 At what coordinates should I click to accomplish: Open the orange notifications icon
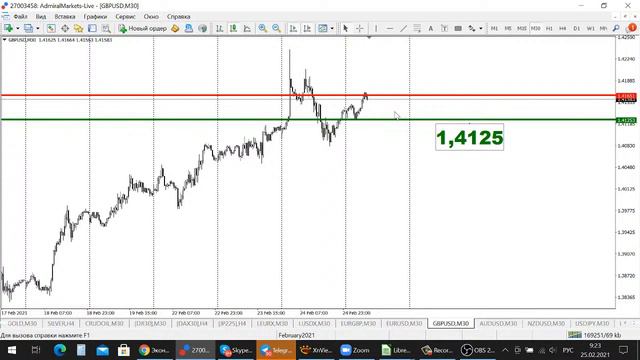point(632,28)
